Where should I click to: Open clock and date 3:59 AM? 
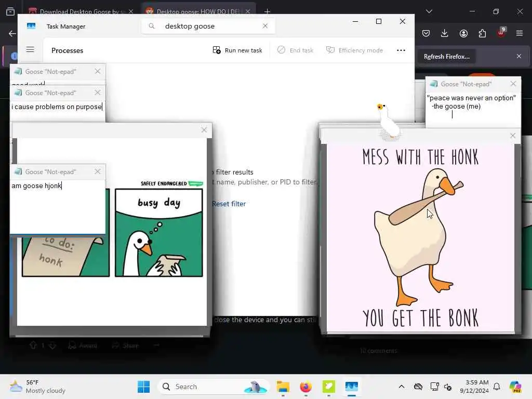474,387
